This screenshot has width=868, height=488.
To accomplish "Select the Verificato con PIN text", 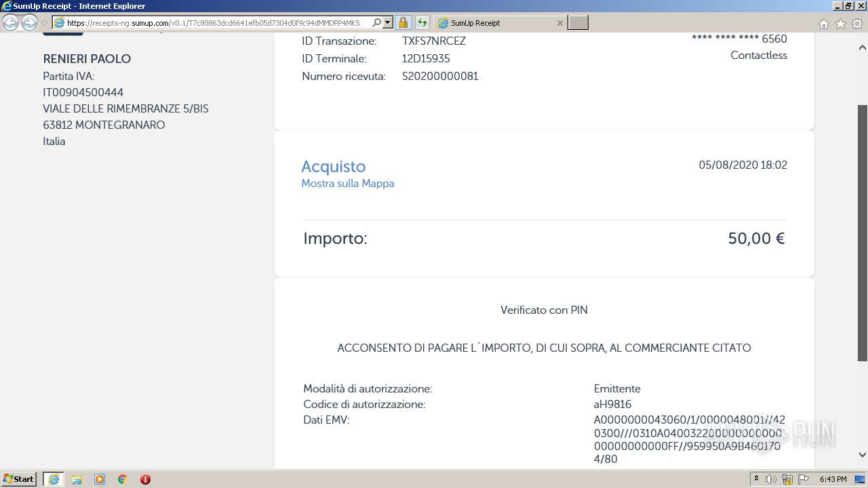I will [544, 310].
